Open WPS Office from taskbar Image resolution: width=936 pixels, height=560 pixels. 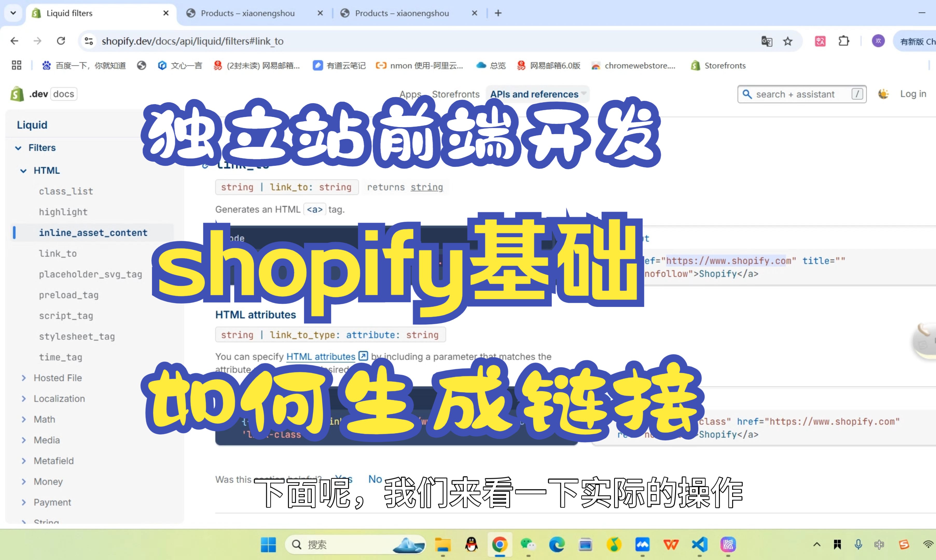coord(671,544)
